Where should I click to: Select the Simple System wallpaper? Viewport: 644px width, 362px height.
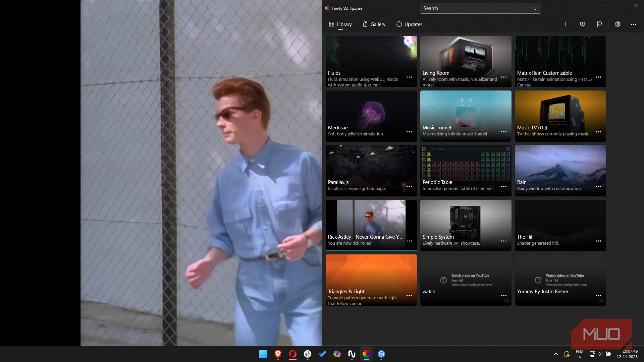tap(466, 225)
